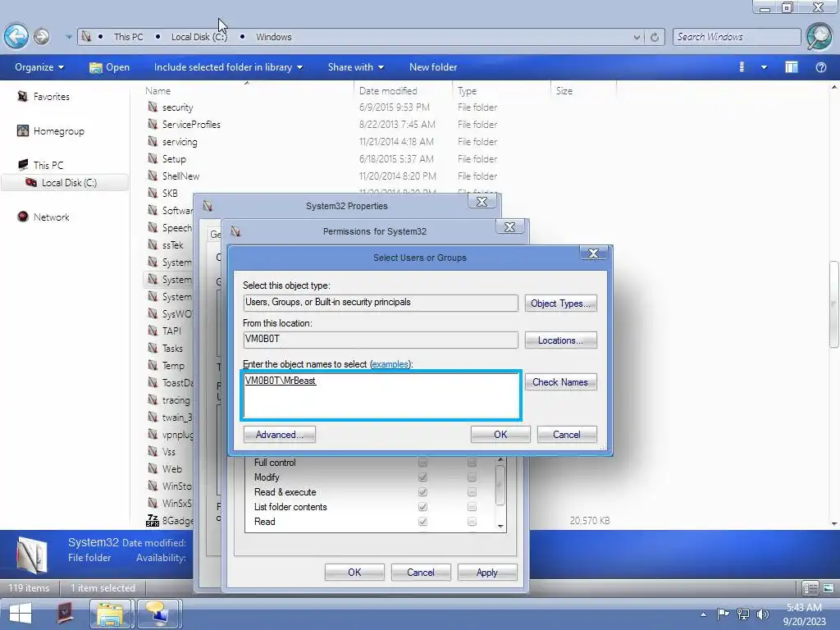Refresh the Windows folder view
This screenshot has width=840, height=630.
(654, 37)
